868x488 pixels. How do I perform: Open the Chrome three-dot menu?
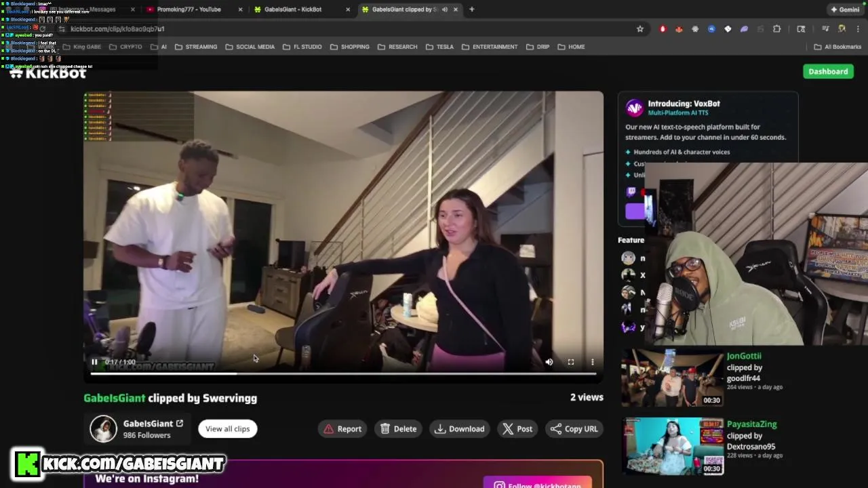[858, 29]
